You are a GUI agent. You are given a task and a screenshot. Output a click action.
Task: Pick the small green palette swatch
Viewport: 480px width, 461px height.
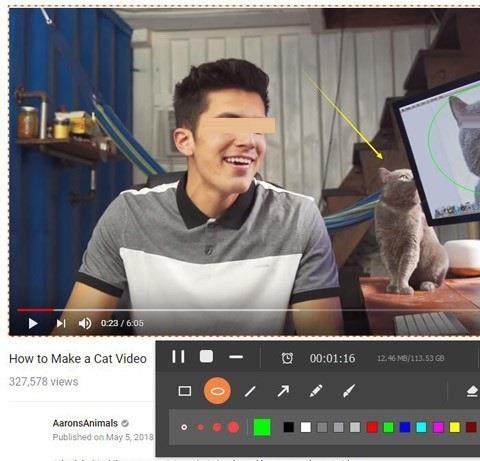[388, 427]
